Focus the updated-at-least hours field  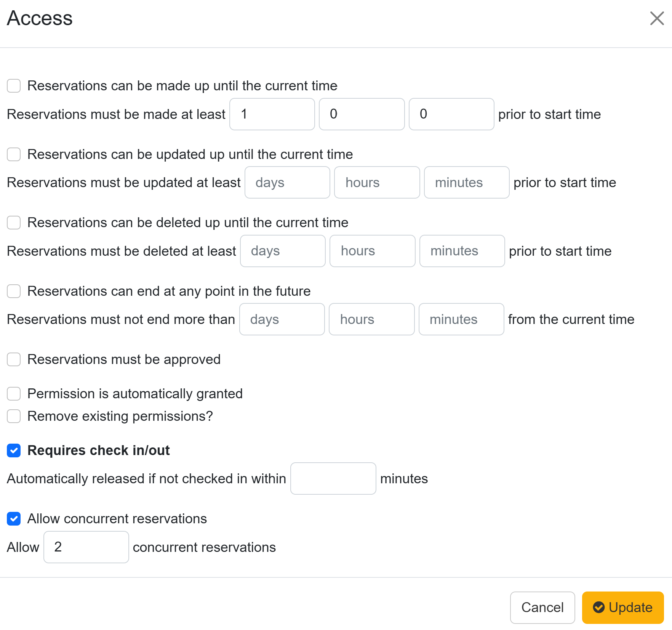coord(377,183)
